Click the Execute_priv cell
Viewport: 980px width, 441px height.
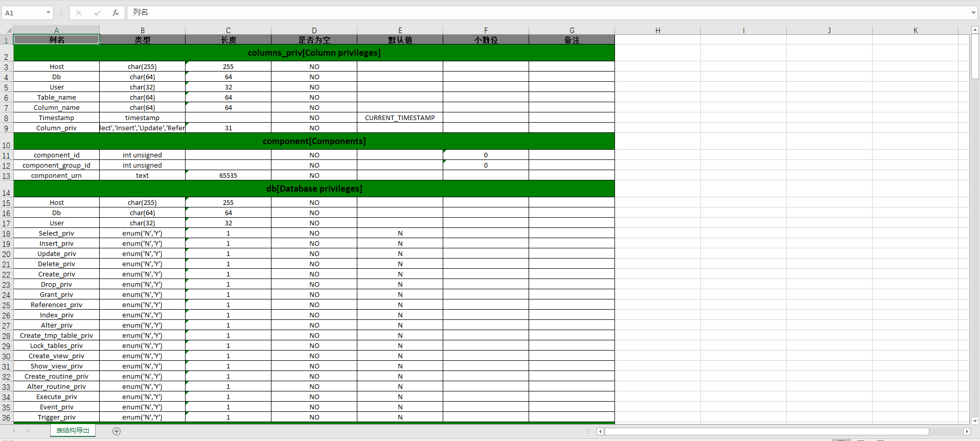[57, 397]
